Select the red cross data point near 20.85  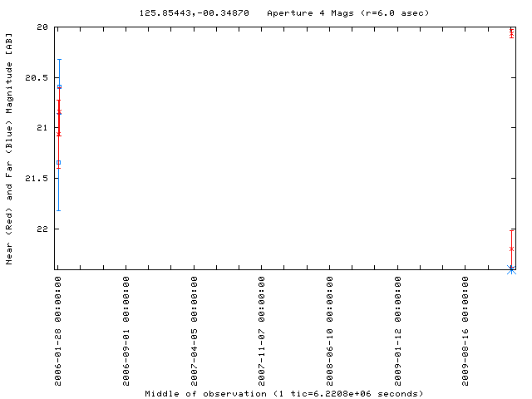point(59,111)
